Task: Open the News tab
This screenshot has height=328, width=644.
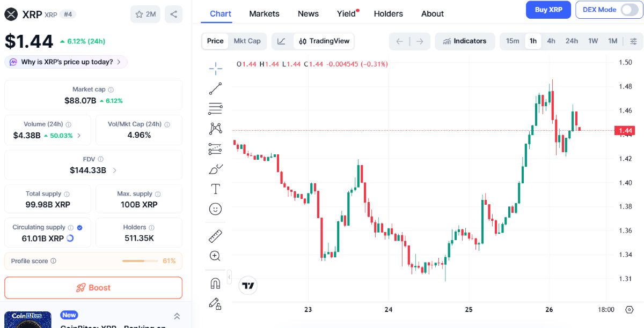Action: [308, 13]
